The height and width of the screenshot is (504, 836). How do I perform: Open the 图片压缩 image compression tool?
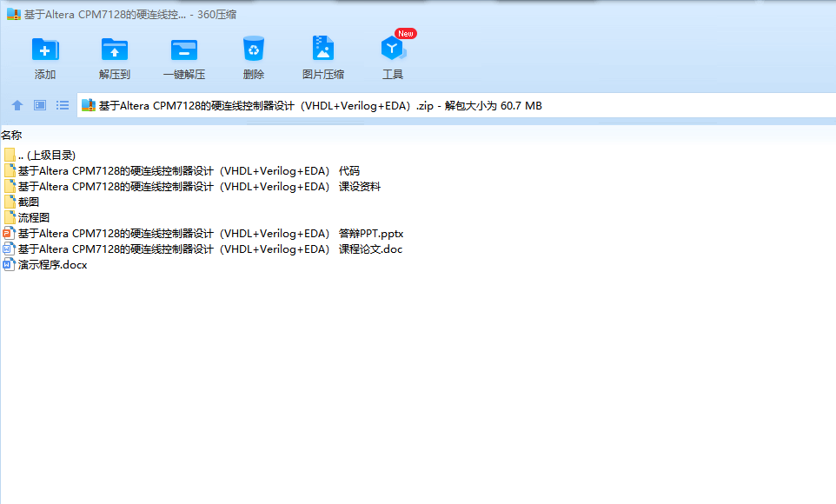[323, 49]
